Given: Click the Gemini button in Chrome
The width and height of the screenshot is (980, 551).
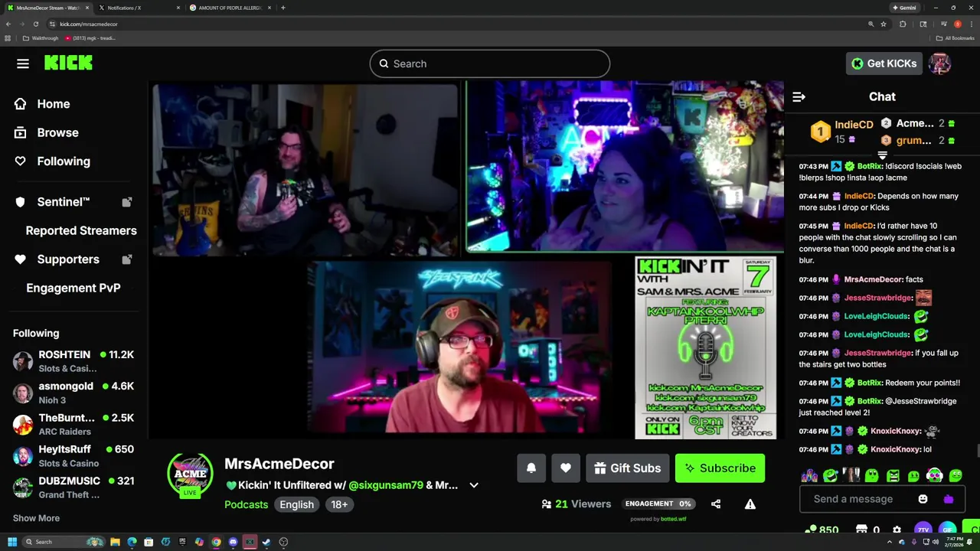Looking at the screenshot, I should [x=904, y=8].
